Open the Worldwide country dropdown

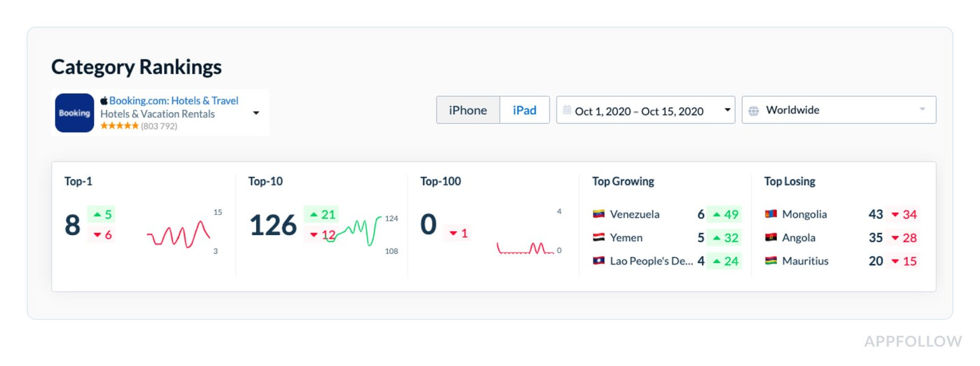coord(839,110)
